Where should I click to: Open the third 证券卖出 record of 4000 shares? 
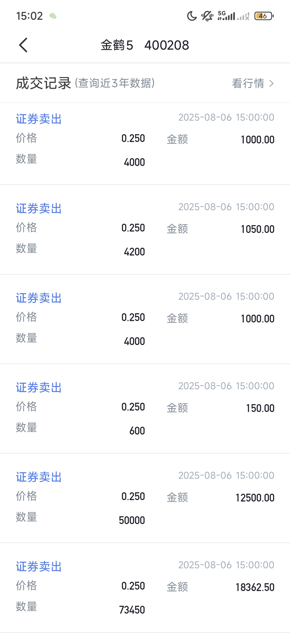(145, 319)
